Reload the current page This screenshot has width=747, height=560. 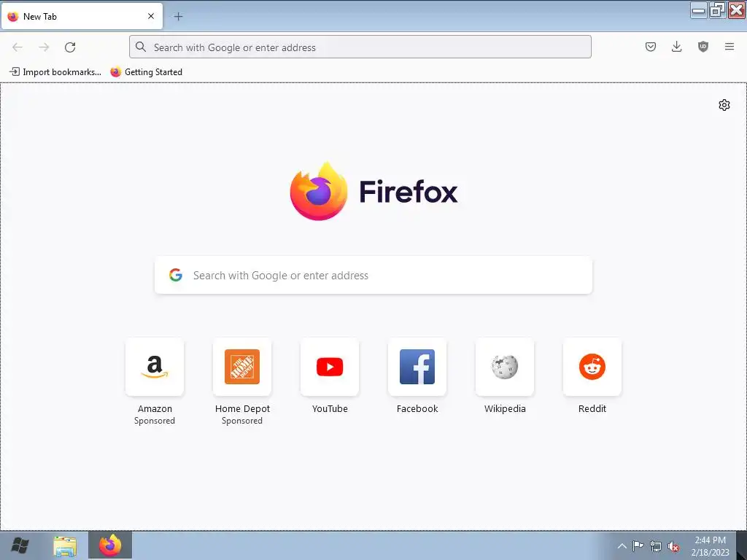coord(70,47)
